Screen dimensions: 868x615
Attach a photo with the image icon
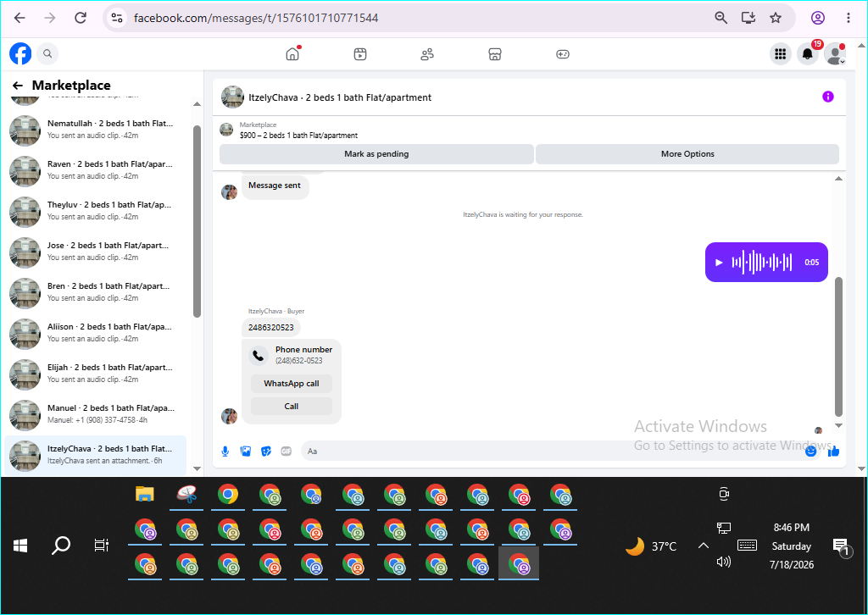245,452
